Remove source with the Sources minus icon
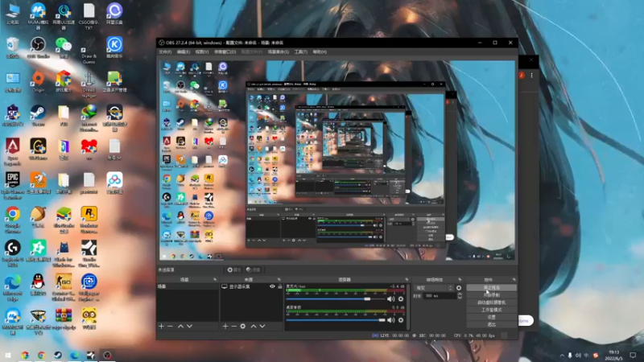Viewport: 644px width, 362px height. pos(233,327)
